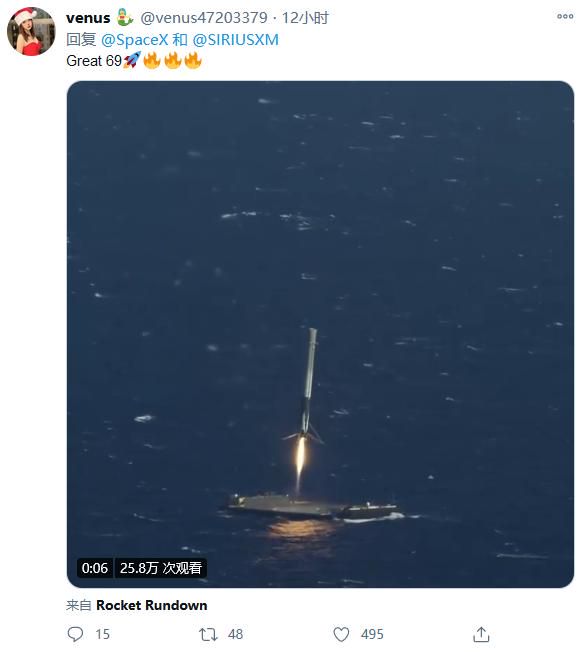The image size is (588, 652).
Task: Open the reply comment icon
Action: [x=75, y=634]
